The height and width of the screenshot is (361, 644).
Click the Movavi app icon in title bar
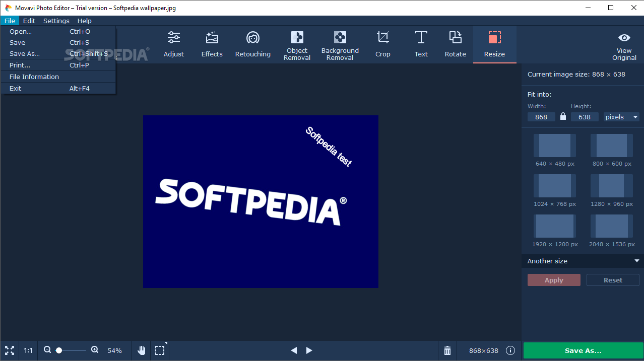tap(8, 8)
